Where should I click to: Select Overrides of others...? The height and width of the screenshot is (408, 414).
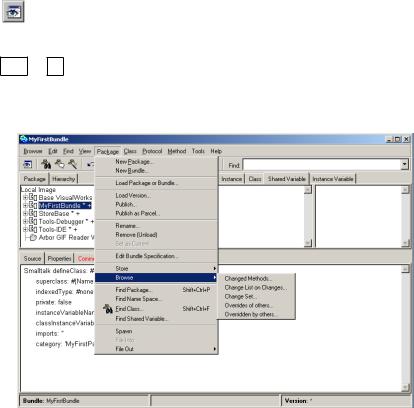[x=256, y=305]
